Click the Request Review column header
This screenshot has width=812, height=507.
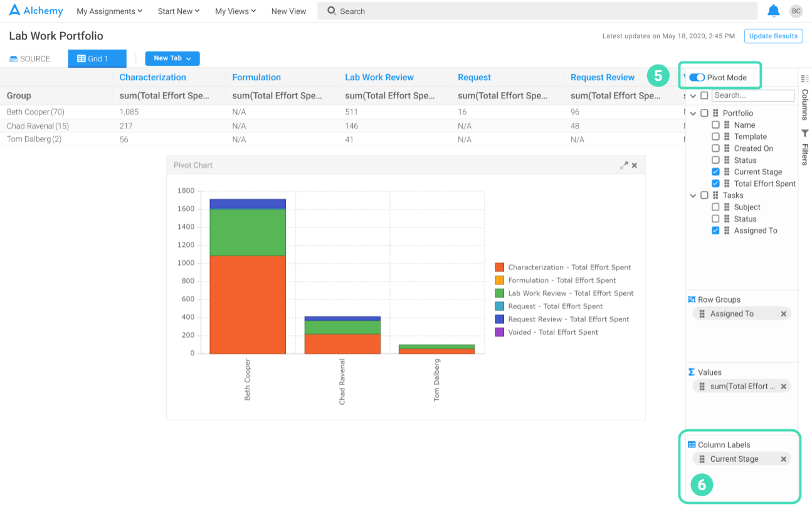click(x=603, y=77)
